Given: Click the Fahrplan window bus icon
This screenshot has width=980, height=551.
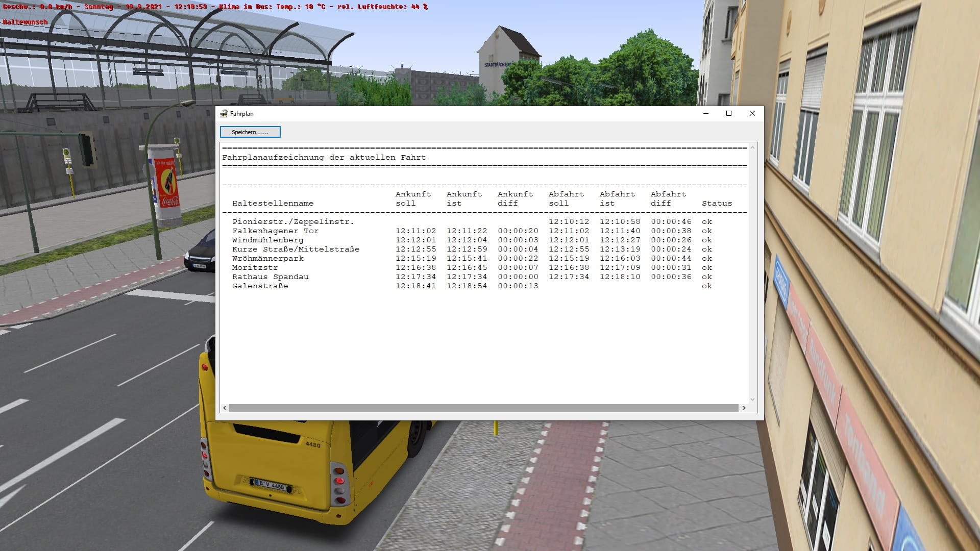Looking at the screenshot, I should pyautogui.click(x=224, y=114).
